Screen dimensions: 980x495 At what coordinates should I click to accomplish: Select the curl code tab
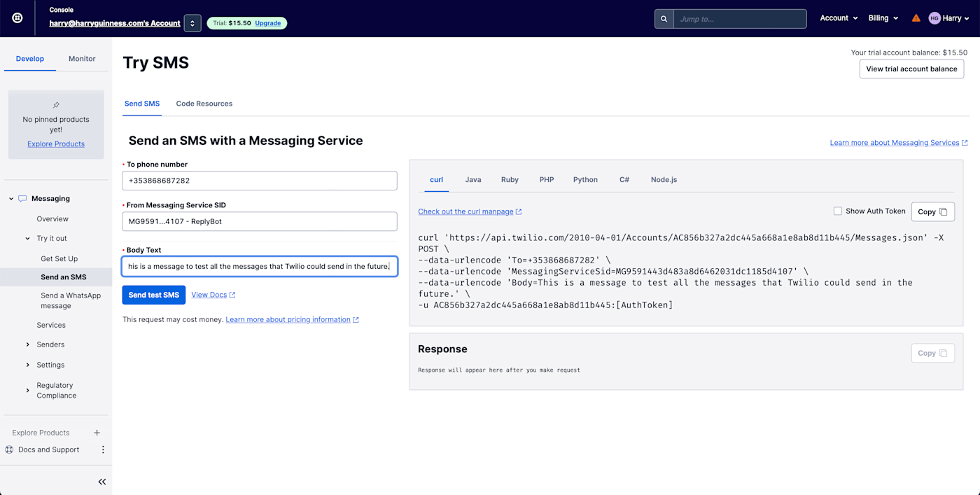click(x=436, y=180)
